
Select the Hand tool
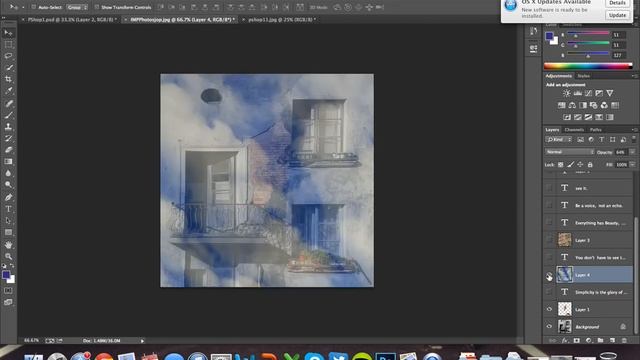(x=8, y=245)
